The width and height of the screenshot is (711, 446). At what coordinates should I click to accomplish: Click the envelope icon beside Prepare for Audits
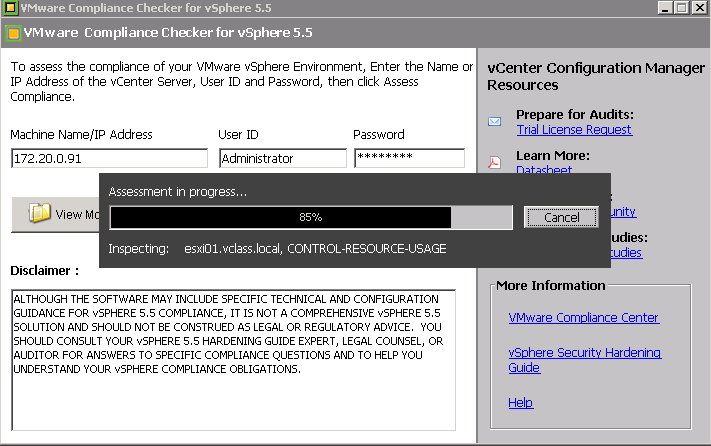pos(494,121)
